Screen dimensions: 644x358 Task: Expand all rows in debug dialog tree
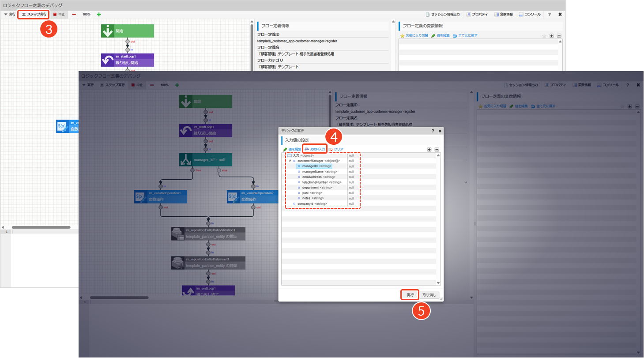click(x=429, y=150)
